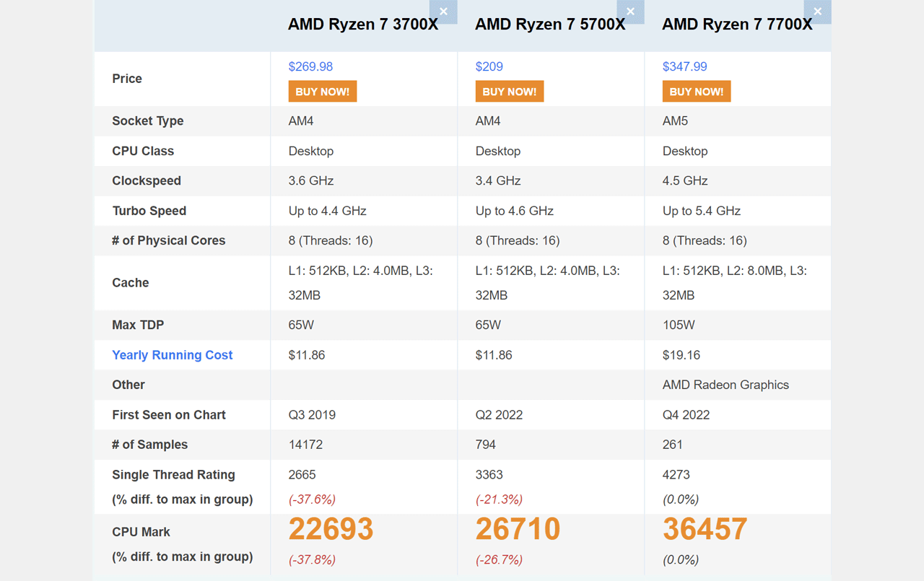Click the Single Thread Rating value 4273

click(676, 475)
